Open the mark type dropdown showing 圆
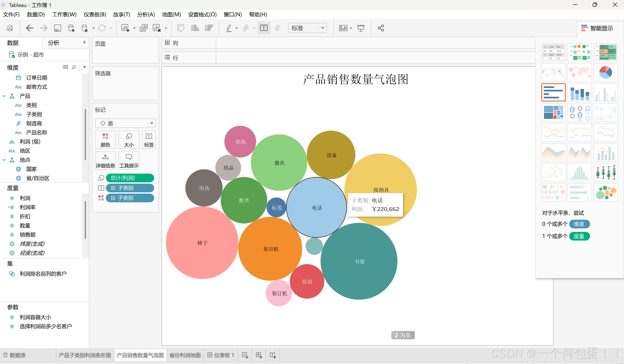Screen dimensions: 624x364 point(125,123)
